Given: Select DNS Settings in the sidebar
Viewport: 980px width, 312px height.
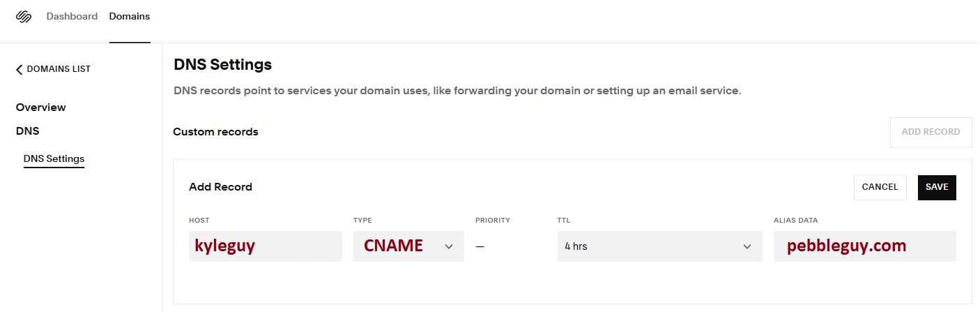Looking at the screenshot, I should [54, 158].
